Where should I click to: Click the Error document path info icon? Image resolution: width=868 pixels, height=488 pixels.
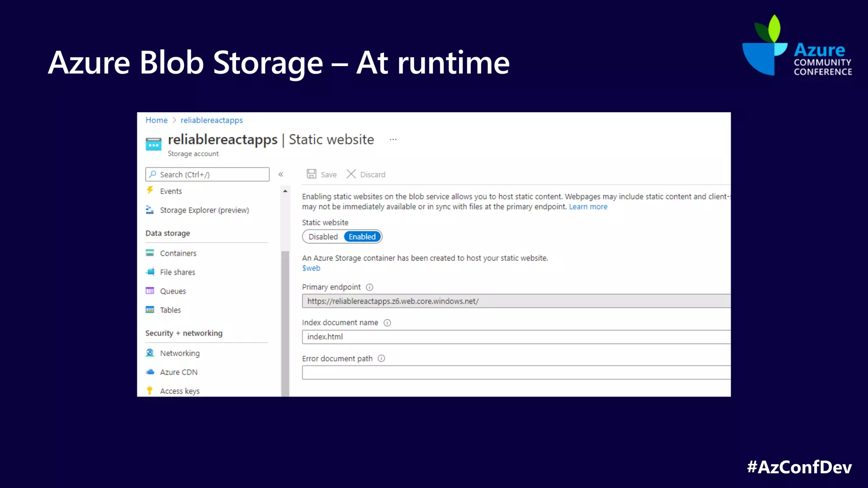click(x=381, y=358)
